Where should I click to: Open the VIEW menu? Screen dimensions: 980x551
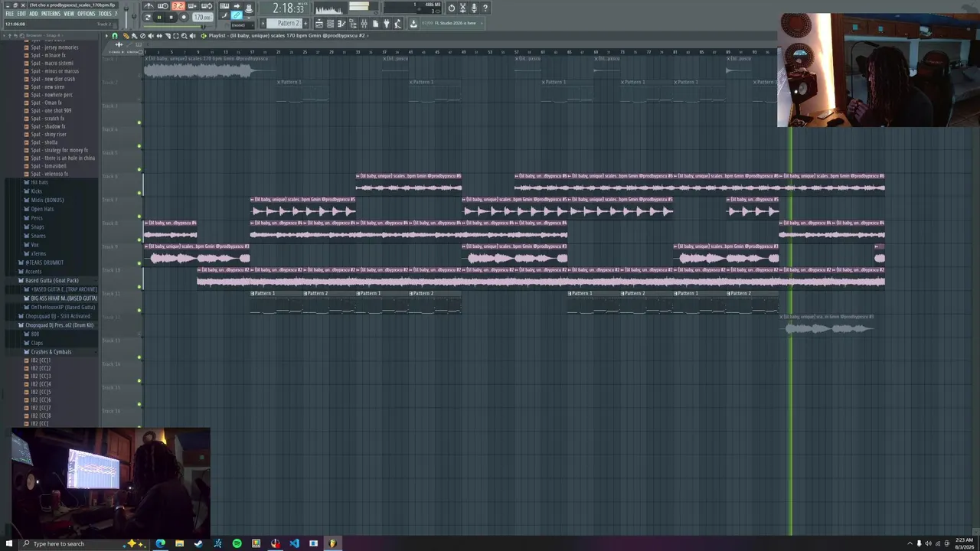[69, 14]
